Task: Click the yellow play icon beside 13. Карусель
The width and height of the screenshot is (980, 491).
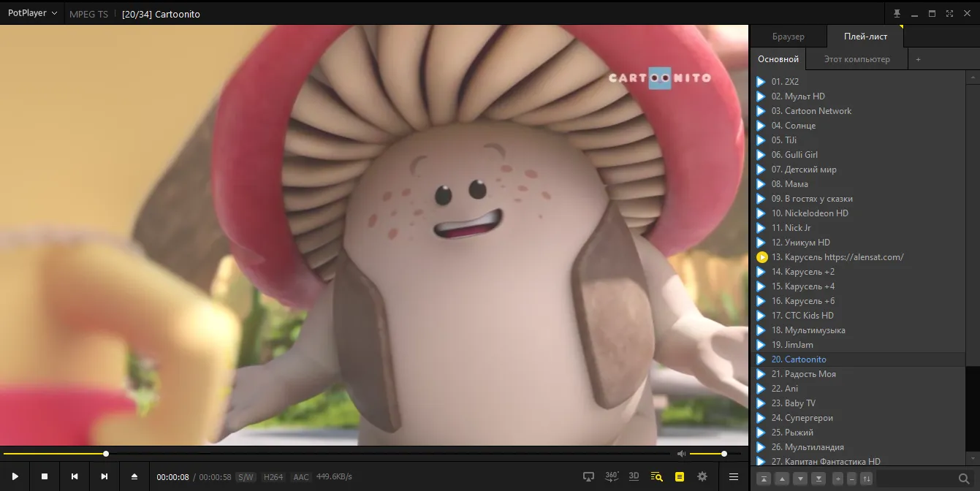Action: 761,257
